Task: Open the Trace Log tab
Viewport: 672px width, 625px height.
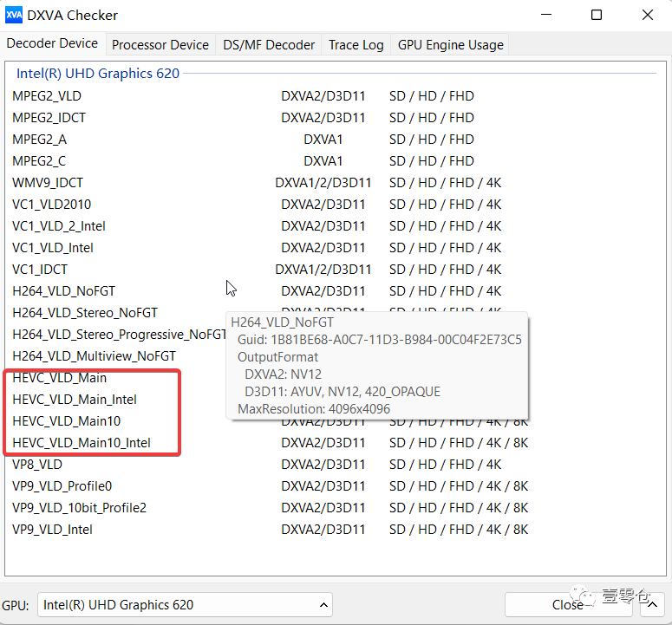Action: click(x=356, y=45)
